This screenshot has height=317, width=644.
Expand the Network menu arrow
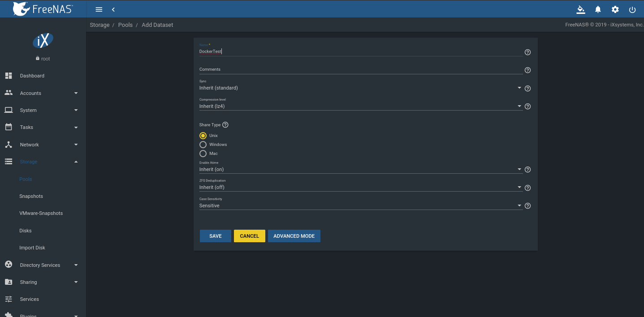76,145
